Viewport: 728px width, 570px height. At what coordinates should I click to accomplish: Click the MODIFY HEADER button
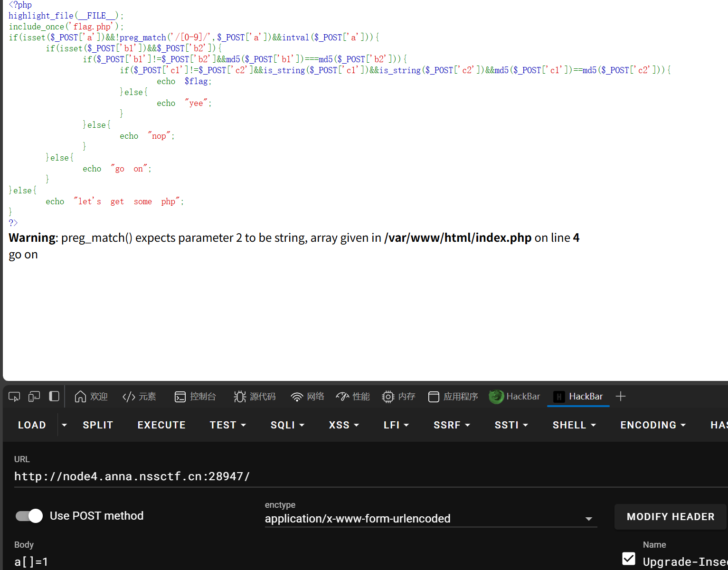point(670,517)
